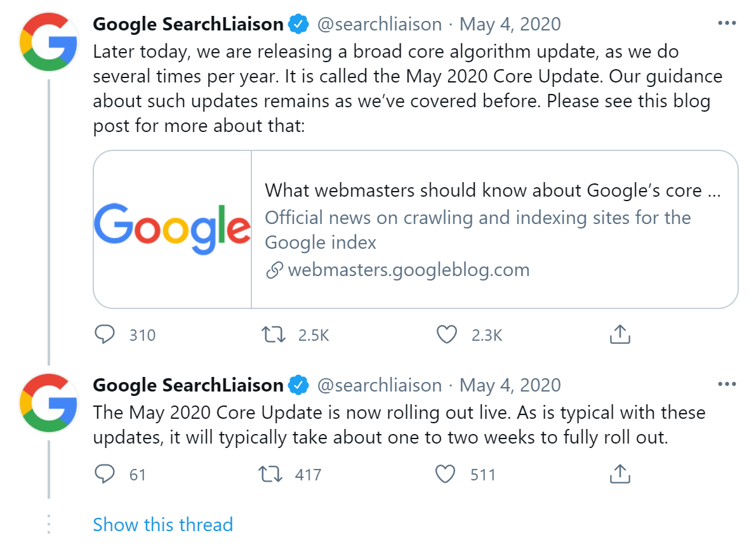Screen dimensions: 756x547
Task: Open Google SearchLiaison avatar on second tweet
Action: click(x=49, y=402)
